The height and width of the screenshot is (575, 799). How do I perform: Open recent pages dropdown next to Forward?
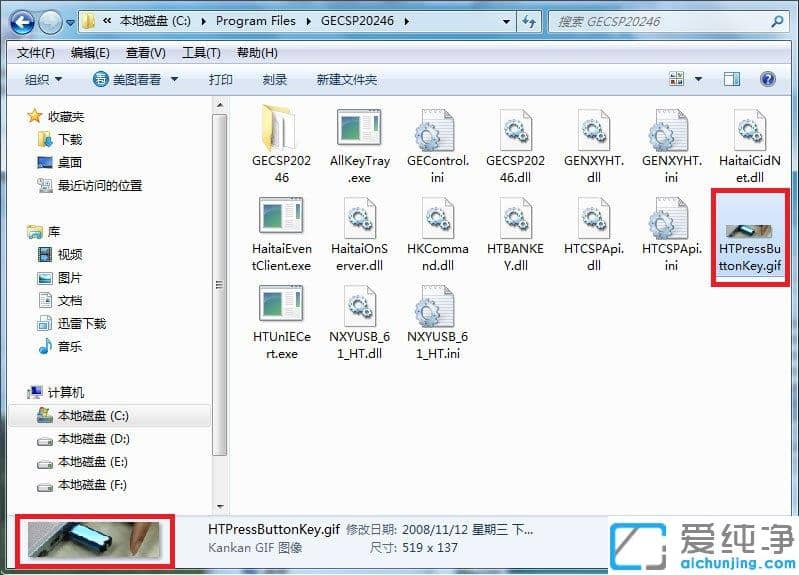(x=70, y=23)
